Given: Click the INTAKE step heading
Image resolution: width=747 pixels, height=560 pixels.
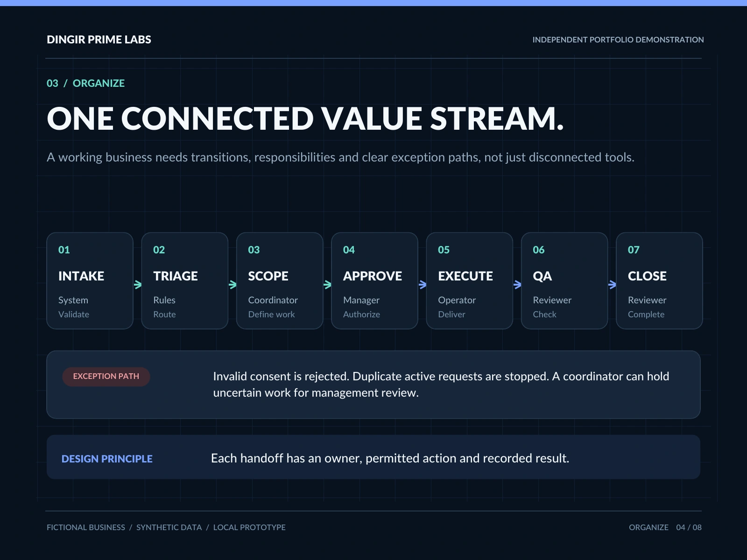Looking at the screenshot, I should pyautogui.click(x=81, y=276).
